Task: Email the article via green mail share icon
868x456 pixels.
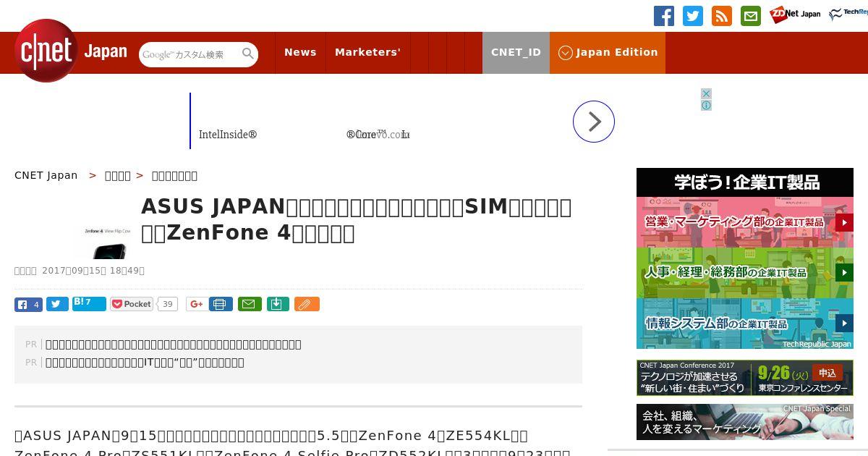Action: [250, 304]
